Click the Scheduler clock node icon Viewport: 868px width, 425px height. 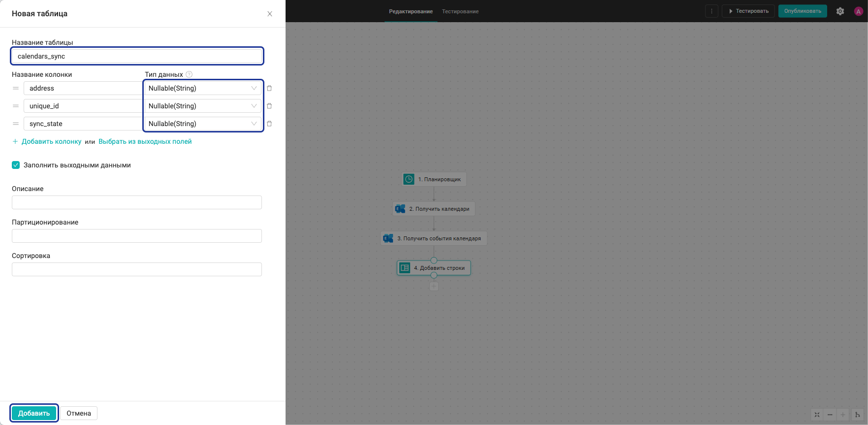(409, 179)
